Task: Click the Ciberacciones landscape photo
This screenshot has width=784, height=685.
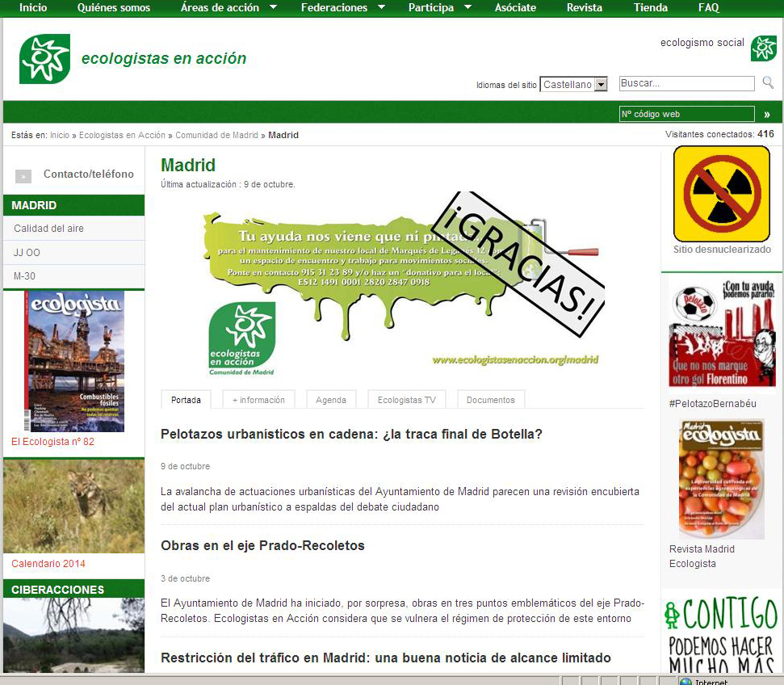Action: pos(74,635)
